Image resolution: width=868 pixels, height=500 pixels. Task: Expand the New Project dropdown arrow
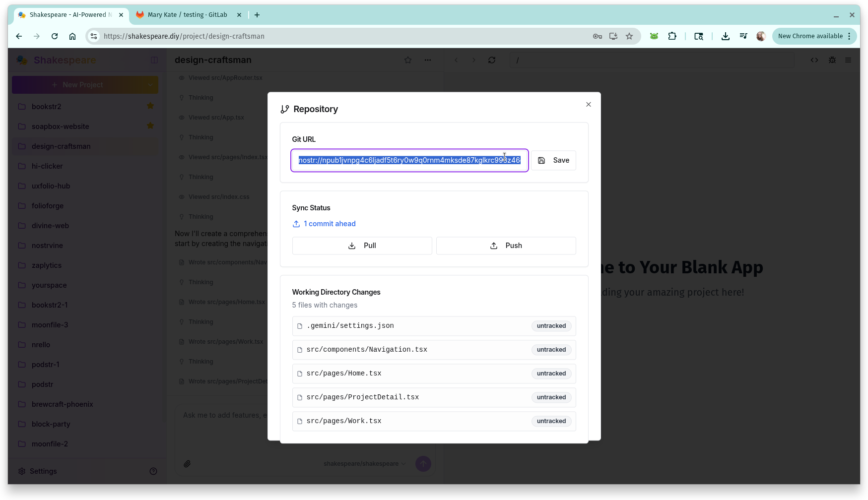(x=150, y=85)
